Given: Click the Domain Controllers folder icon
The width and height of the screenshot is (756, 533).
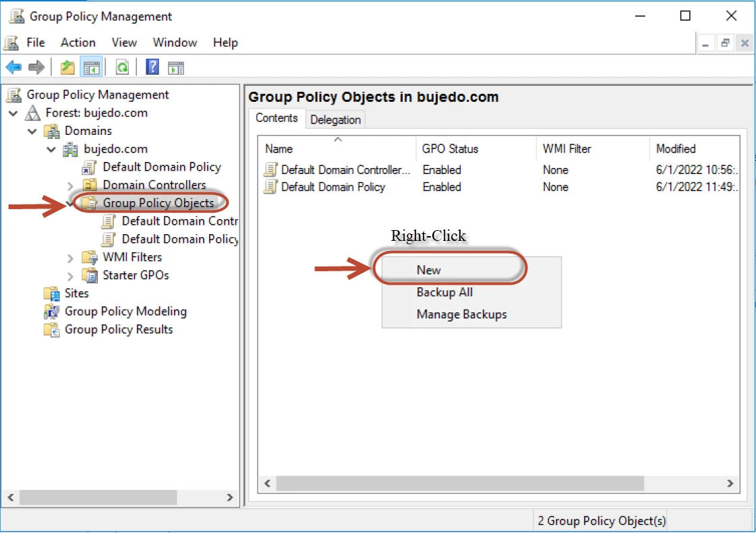Looking at the screenshot, I should click(90, 186).
